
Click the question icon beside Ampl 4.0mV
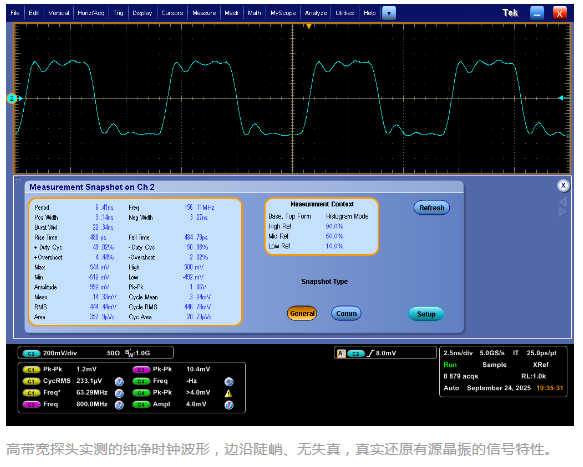[x=229, y=405]
